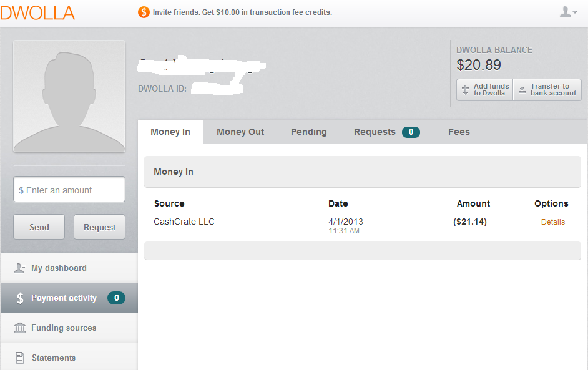Open Statements in the sidebar
The image size is (588, 370).
(x=69, y=357)
